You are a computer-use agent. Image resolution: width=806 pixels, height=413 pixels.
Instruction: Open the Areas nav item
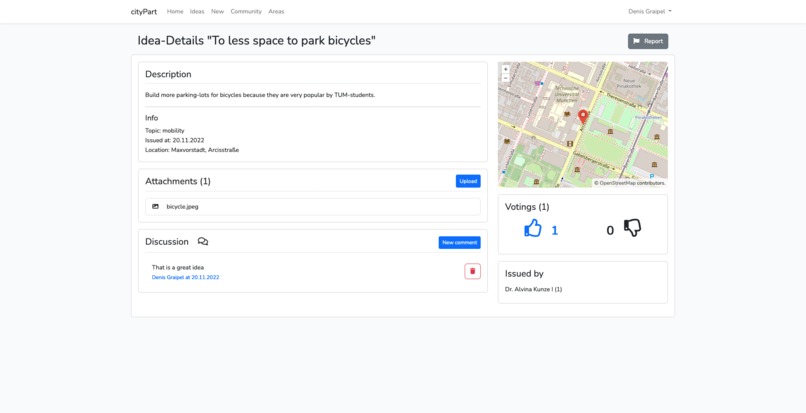(x=276, y=11)
